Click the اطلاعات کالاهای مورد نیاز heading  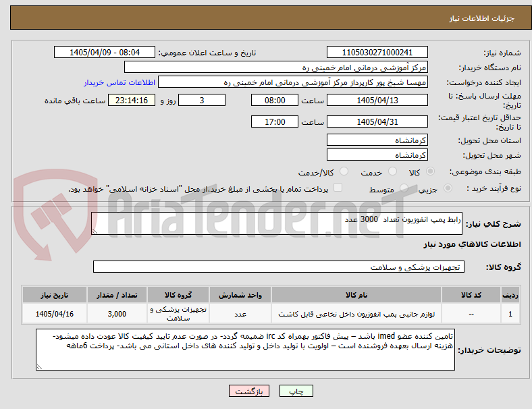coord(472,244)
